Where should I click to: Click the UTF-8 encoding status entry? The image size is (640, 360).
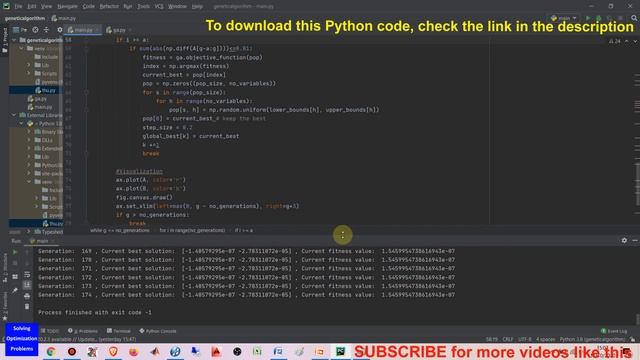[524, 339]
